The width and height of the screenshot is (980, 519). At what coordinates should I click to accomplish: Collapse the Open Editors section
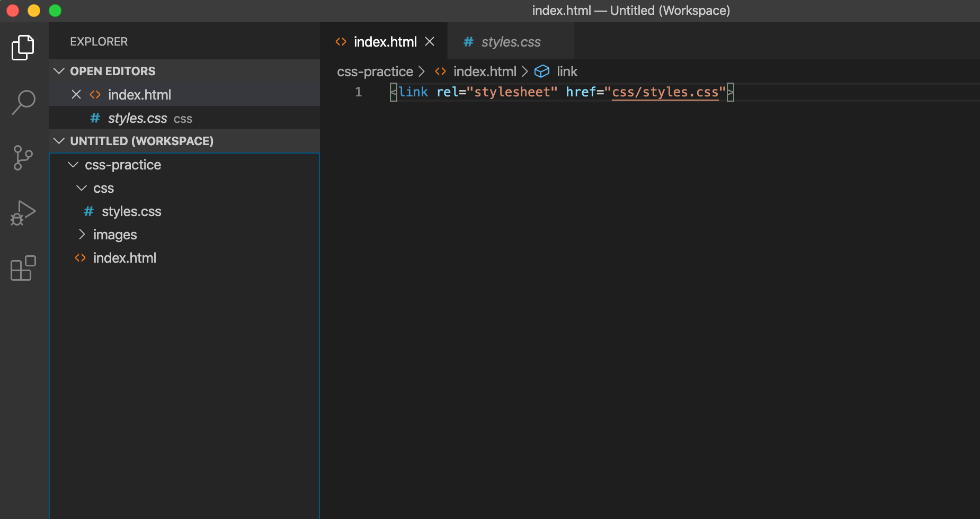184,71
